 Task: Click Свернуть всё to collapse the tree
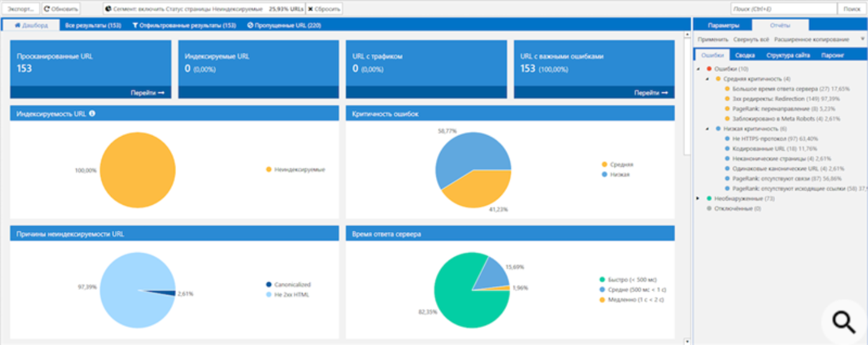coord(751,39)
